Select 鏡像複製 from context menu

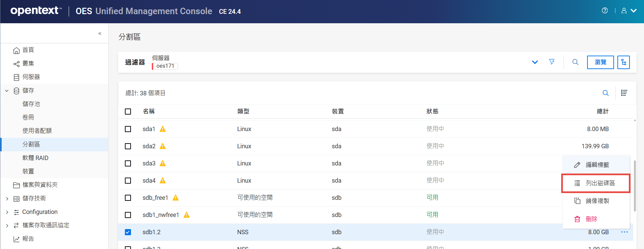[596, 201]
